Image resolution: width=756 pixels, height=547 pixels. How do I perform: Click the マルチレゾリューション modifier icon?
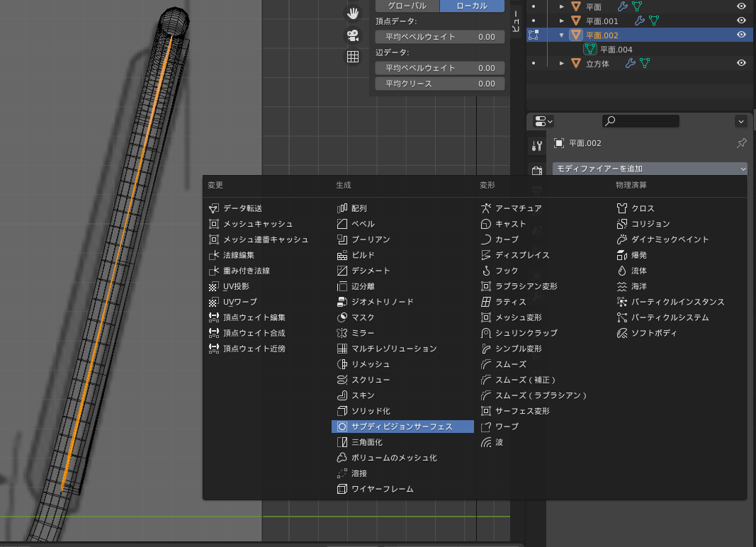pos(342,349)
